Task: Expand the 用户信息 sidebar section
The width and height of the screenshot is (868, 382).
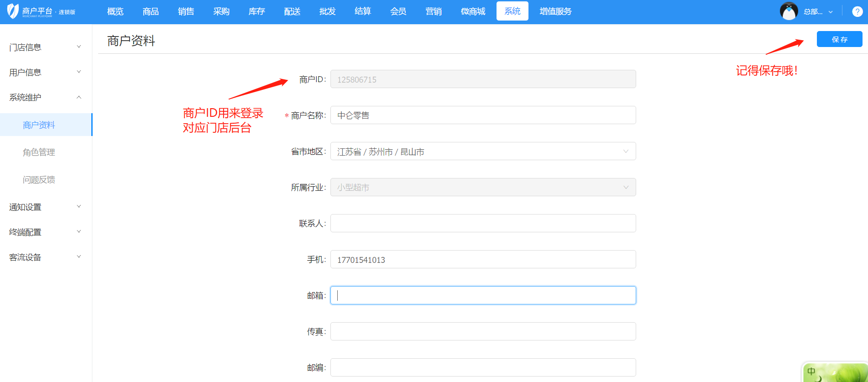Action: coord(46,72)
